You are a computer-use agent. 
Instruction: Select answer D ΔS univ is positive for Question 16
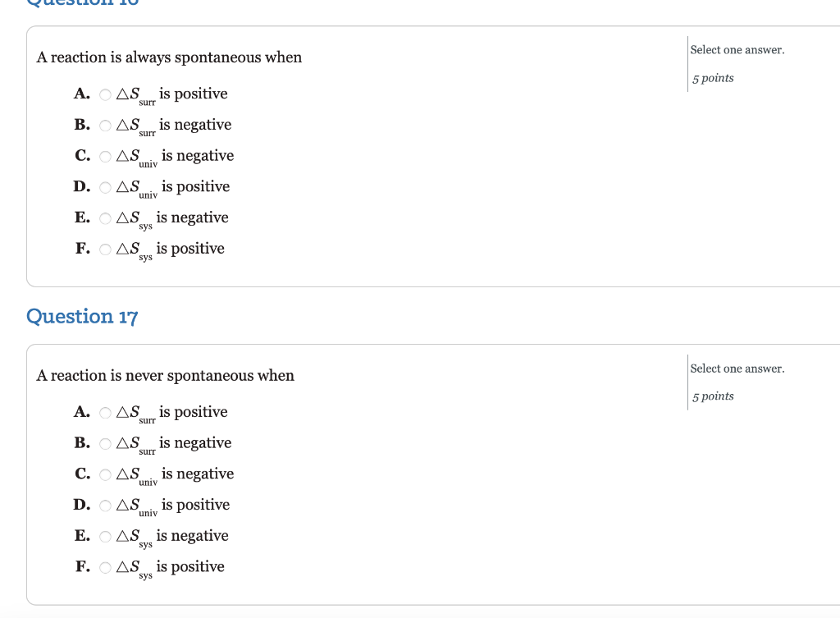[105, 186]
